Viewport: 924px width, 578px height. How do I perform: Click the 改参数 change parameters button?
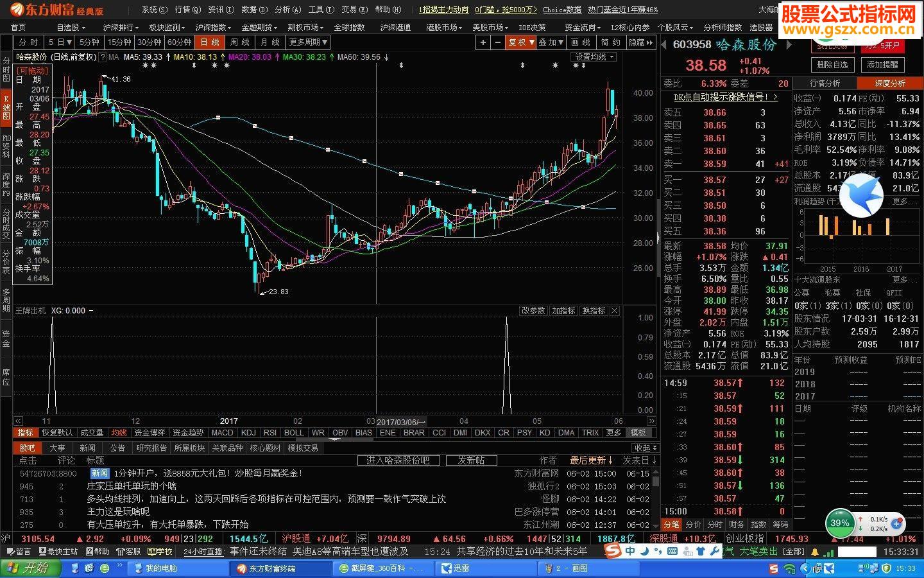tap(533, 311)
